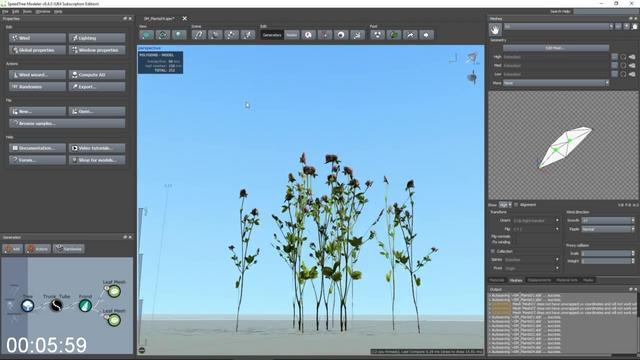Select the hand tool in the Meshes panel

pyautogui.click(x=495, y=29)
